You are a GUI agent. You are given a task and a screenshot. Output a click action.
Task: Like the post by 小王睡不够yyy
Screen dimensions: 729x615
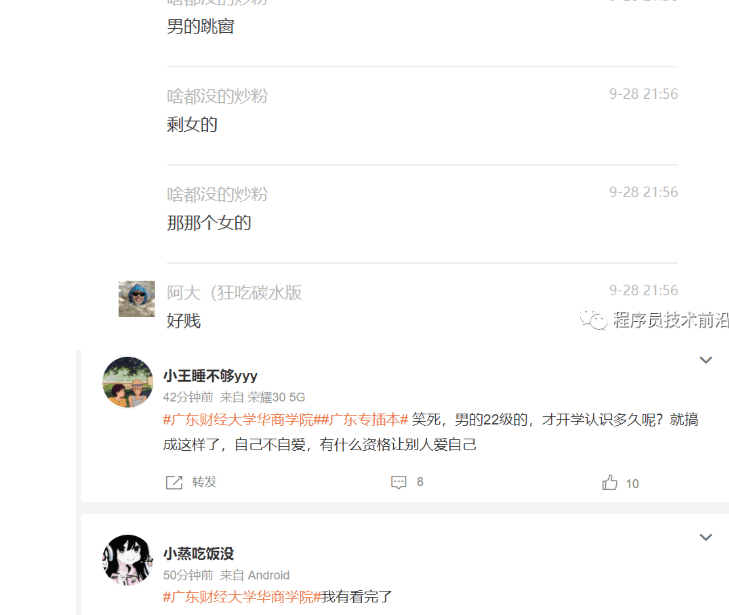click(610, 483)
